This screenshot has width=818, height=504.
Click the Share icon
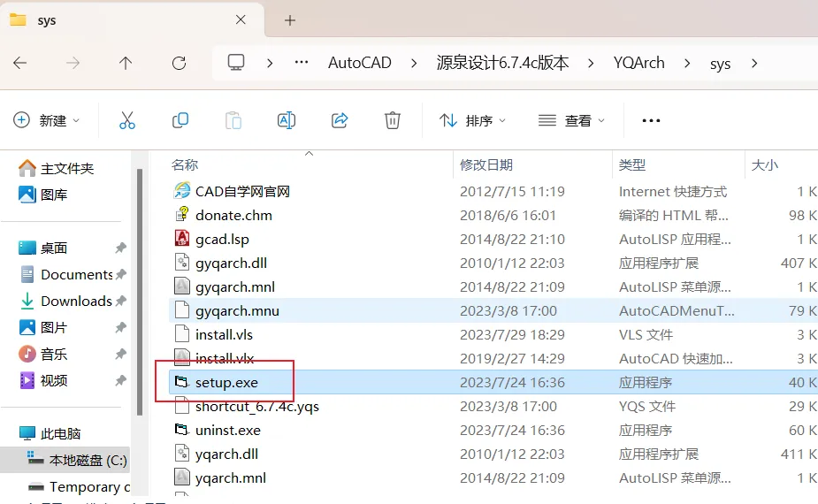[340, 120]
